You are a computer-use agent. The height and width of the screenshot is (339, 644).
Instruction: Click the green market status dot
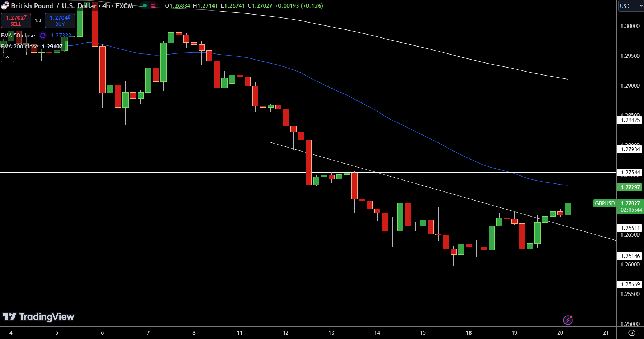click(145, 5)
